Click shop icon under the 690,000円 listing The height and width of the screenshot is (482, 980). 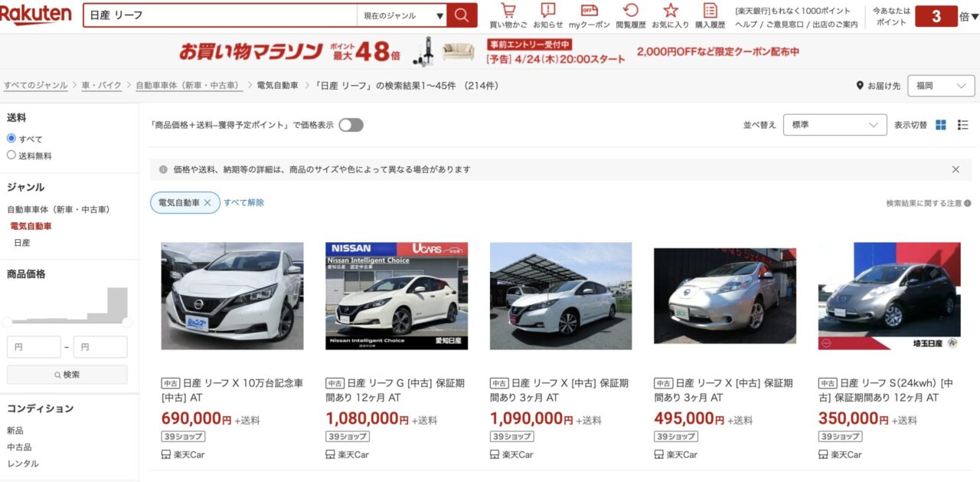(166, 454)
